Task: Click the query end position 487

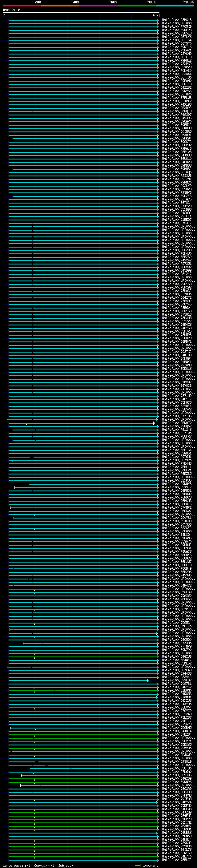Action: [x=155, y=15]
